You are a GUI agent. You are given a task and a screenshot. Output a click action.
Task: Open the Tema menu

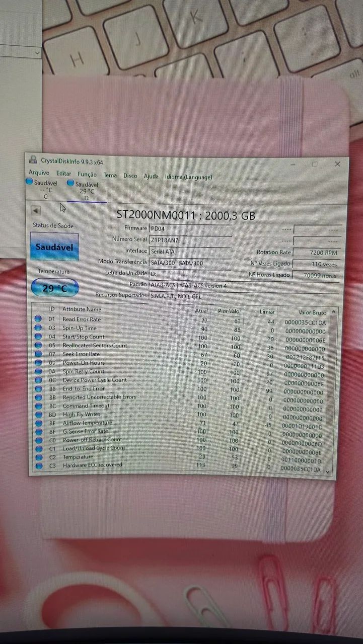tap(110, 175)
